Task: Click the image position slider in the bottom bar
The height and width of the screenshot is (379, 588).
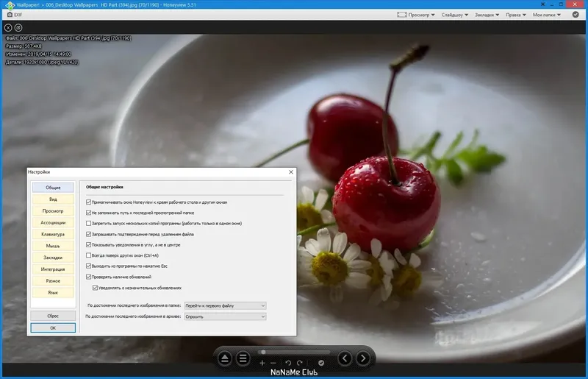Action: coord(294,352)
